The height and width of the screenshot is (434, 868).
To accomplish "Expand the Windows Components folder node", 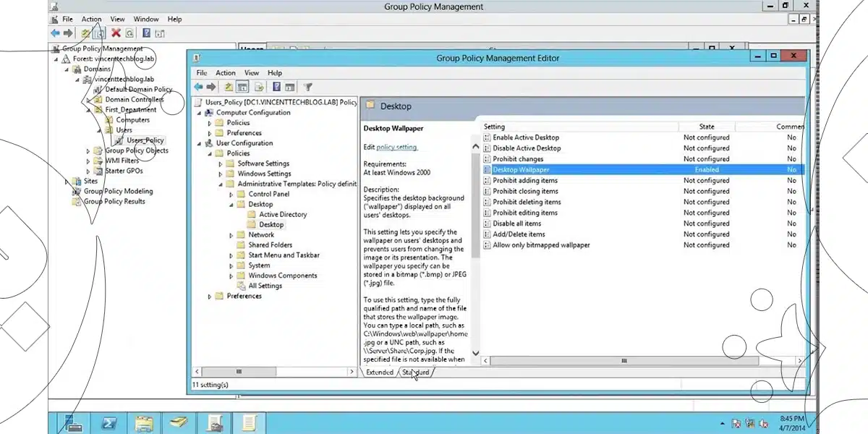I will pos(231,276).
